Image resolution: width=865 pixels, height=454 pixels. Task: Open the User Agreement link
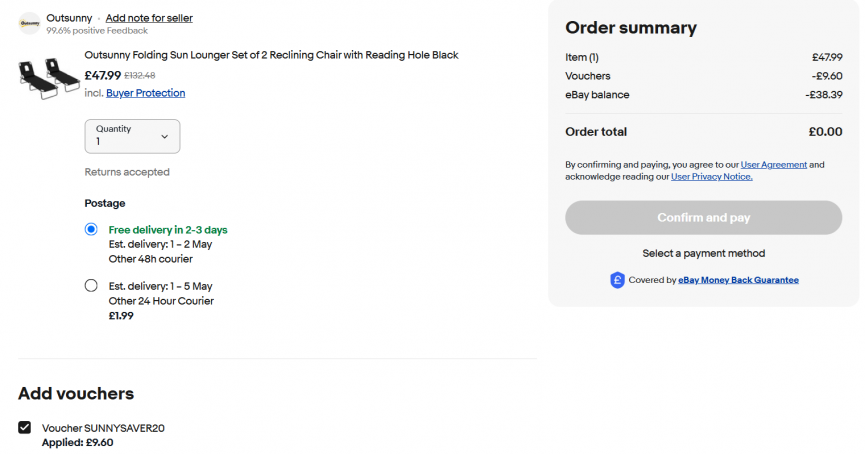[x=773, y=164]
